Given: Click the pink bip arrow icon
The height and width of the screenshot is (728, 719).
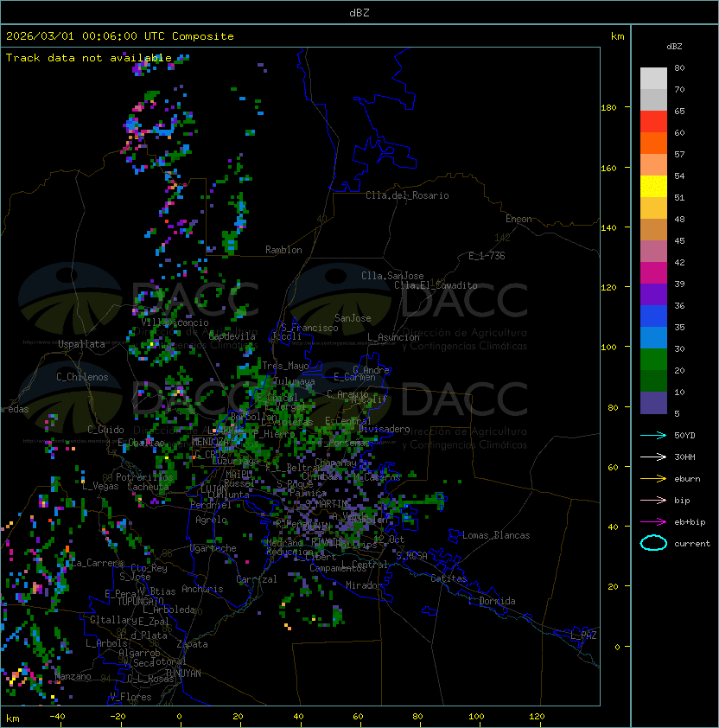Looking at the screenshot, I should click(653, 500).
